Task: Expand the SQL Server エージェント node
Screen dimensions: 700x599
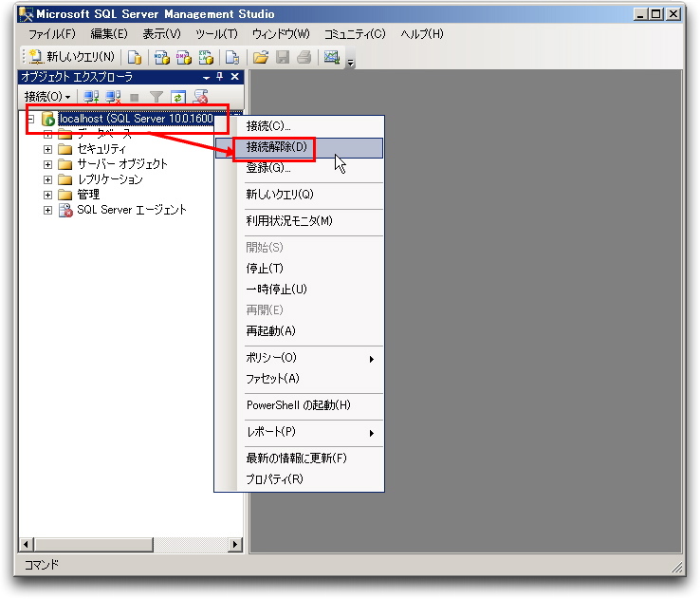Action: click(47, 210)
